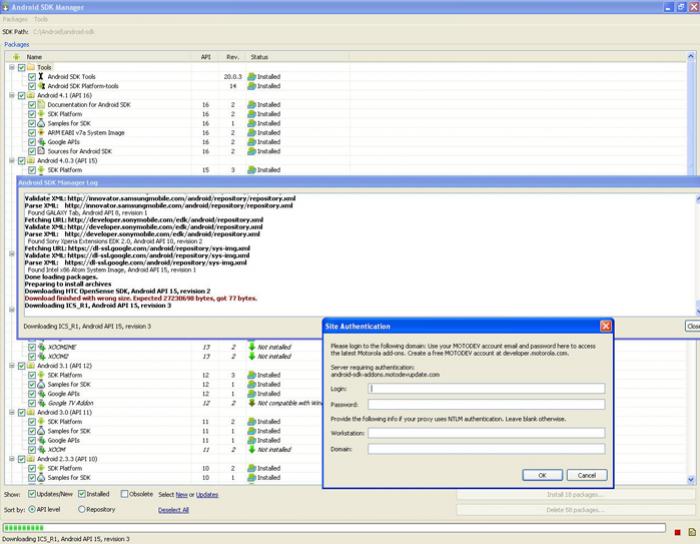Viewport: 700px width, 544px height.
Task: Click the Install packages button
Action: [575, 494]
